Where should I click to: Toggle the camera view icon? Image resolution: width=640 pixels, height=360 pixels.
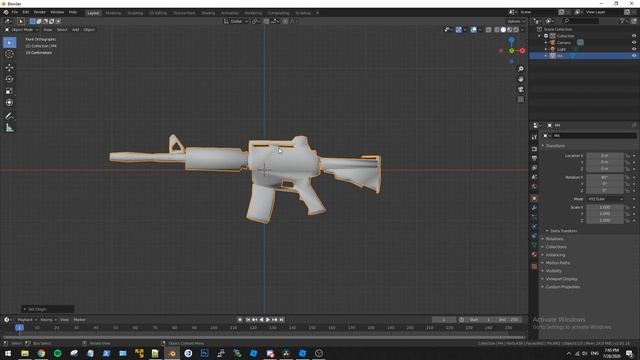521,89
